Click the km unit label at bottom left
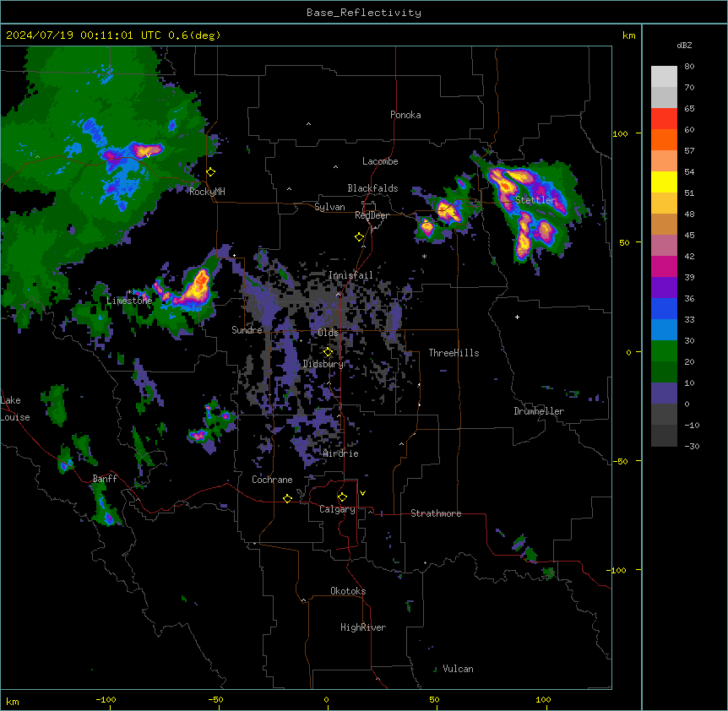The height and width of the screenshot is (711, 728). [x=13, y=701]
